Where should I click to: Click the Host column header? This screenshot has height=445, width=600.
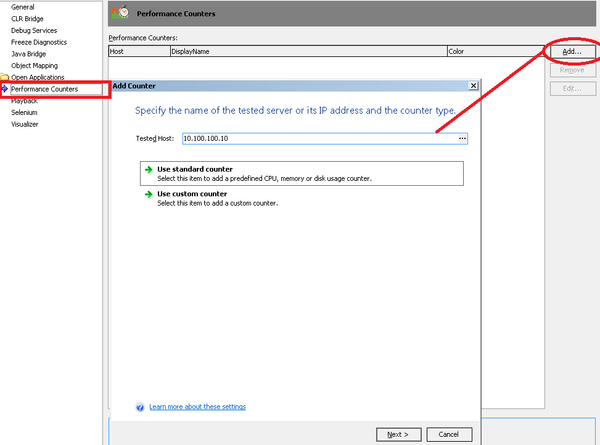point(139,51)
